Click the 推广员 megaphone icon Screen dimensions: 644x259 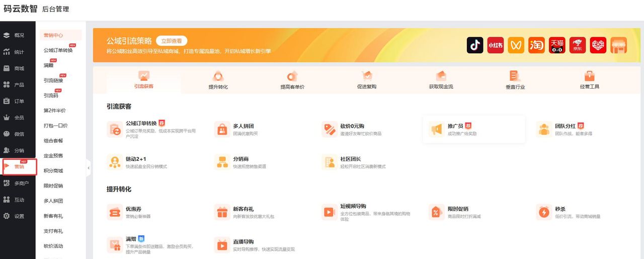tap(437, 129)
